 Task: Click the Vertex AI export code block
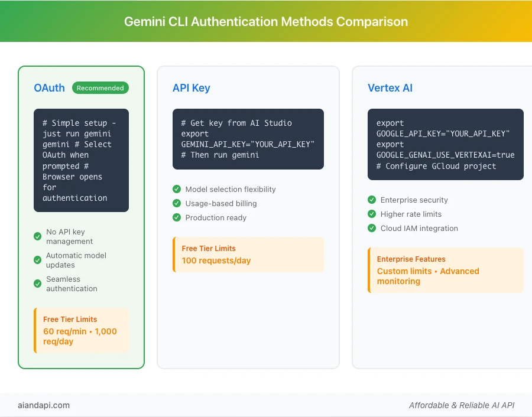446,145
